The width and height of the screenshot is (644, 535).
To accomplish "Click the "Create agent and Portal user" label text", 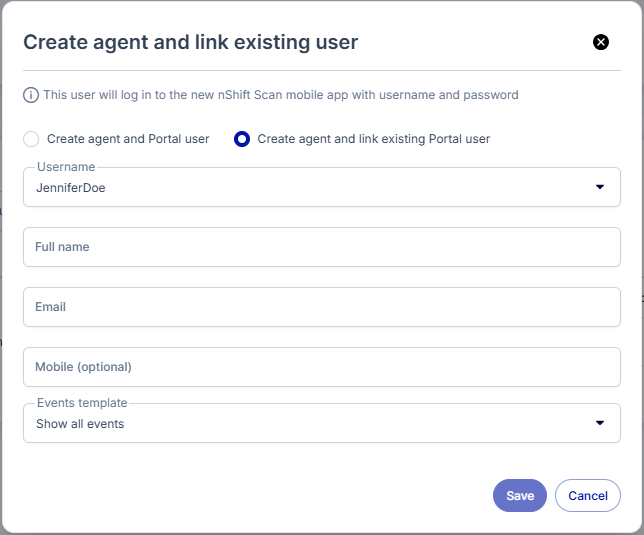I will click(x=128, y=139).
